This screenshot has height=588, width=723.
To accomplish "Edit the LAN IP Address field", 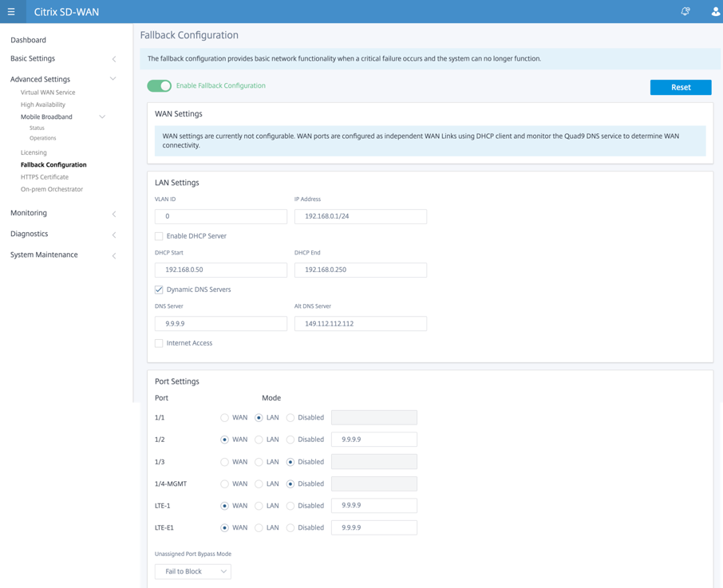I will click(361, 216).
